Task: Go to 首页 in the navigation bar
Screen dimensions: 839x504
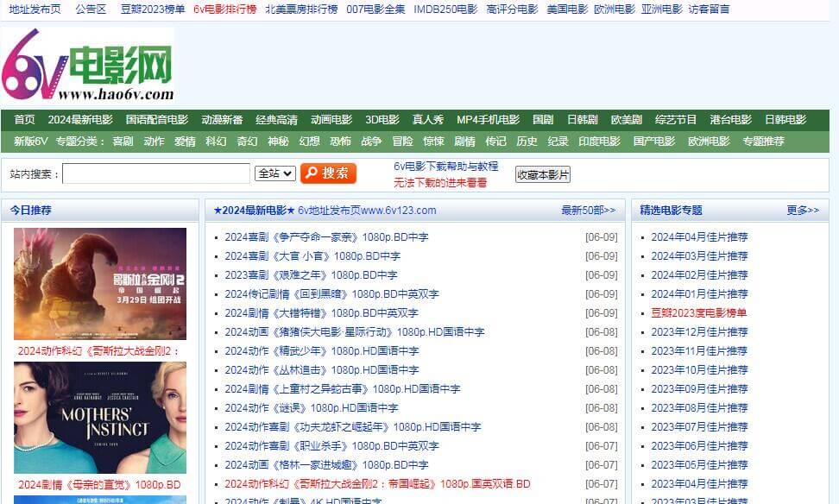Action: 24,120
